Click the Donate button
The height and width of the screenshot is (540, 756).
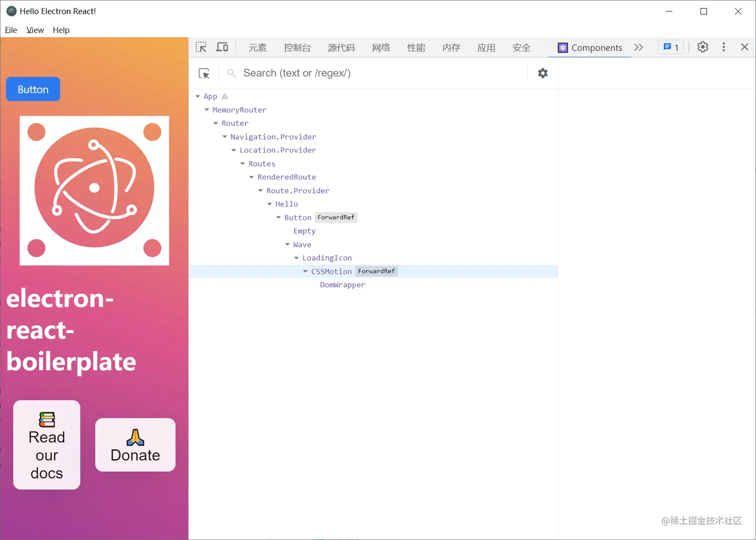pyautogui.click(x=135, y=445)
